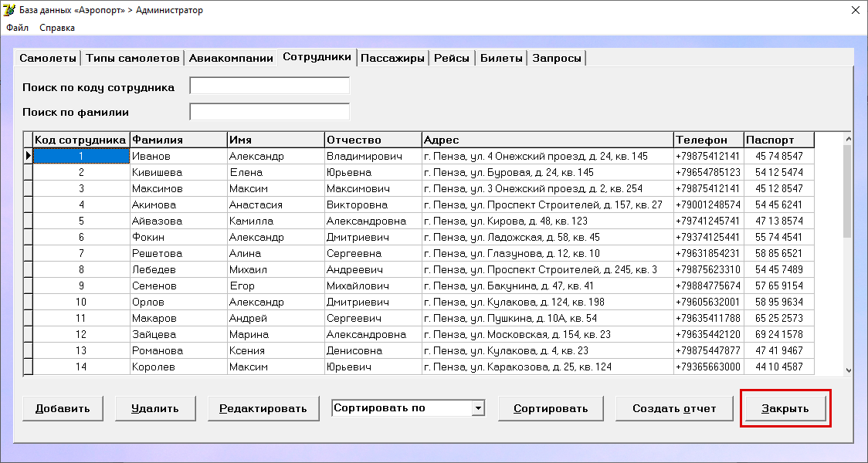Open the Сортировать по dropdown
Image resolution: width=868 pixels, height=463 pixels.
coord(478,409)
